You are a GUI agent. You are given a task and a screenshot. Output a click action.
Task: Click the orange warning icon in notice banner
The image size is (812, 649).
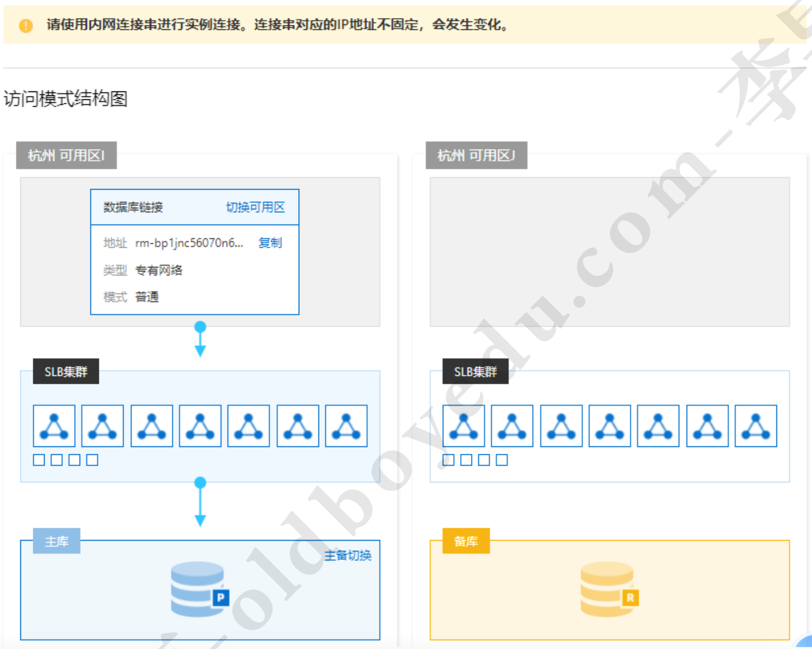(25, 25)
